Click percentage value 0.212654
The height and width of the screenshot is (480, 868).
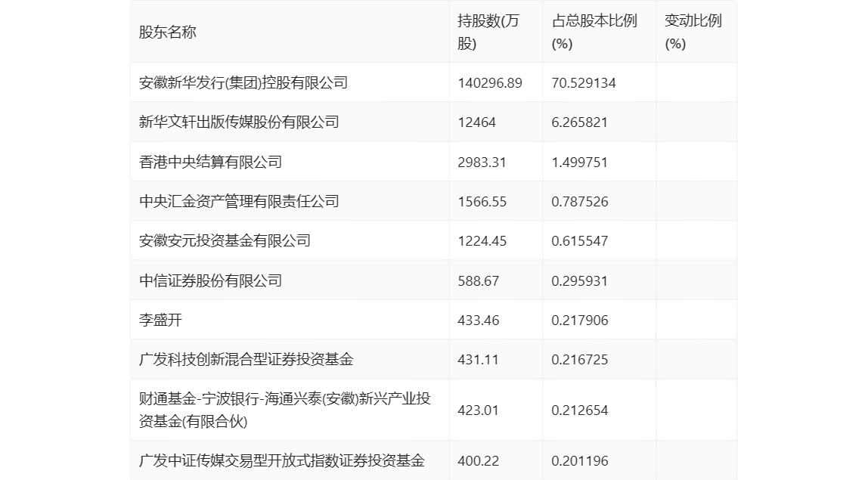click(x=580, y=410)
